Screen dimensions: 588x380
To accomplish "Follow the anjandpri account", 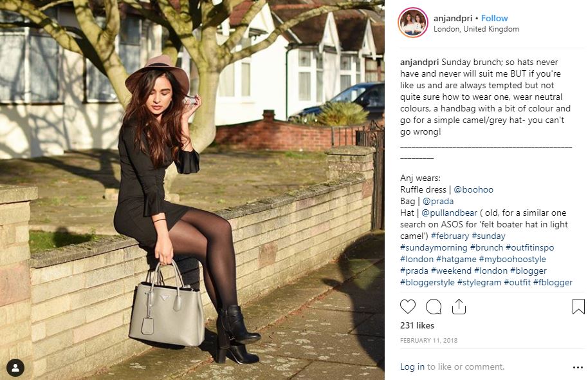I will pos(494,18).
